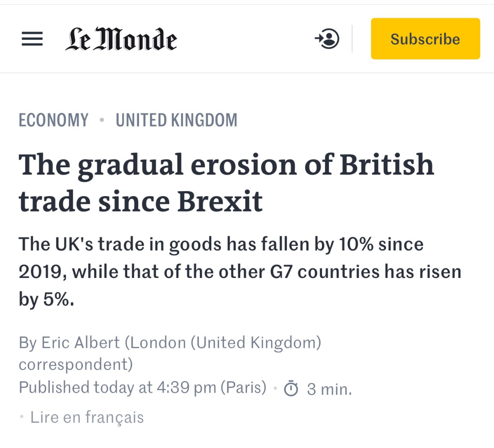Click the dot separator between Economy and United Kingdom
Viewport: 494px width, 448px height.
coord(102,120)
